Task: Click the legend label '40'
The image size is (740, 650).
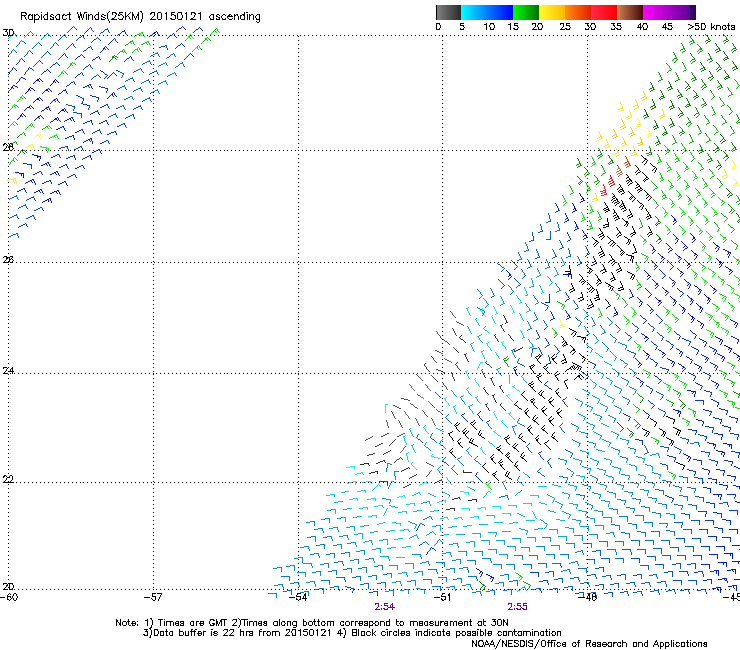Action: point(642,27)
